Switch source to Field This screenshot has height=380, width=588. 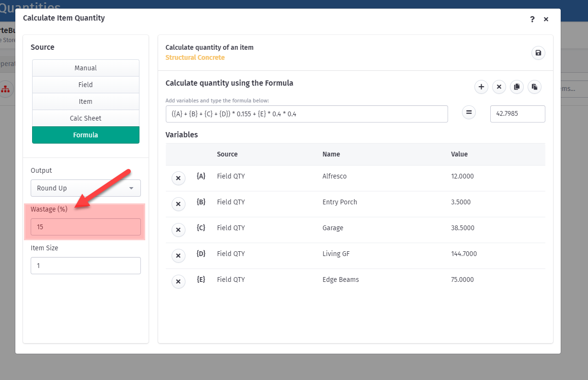[x=86, y=85]
